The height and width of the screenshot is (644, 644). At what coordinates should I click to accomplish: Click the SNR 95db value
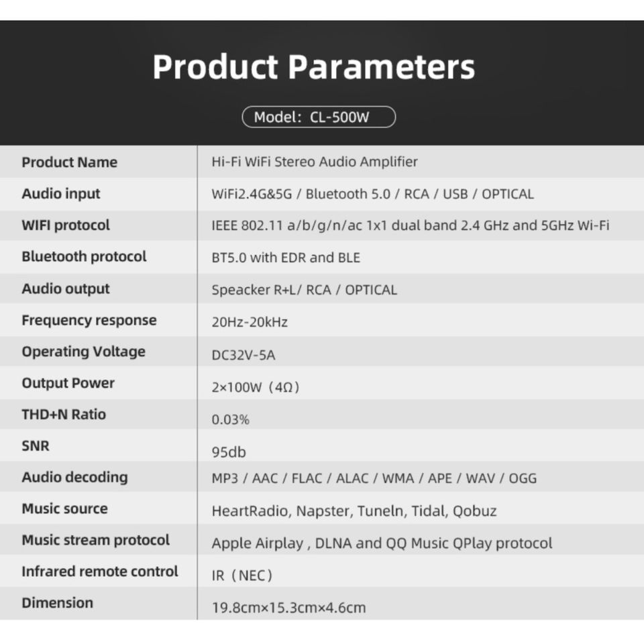click(x=229, y=452)
